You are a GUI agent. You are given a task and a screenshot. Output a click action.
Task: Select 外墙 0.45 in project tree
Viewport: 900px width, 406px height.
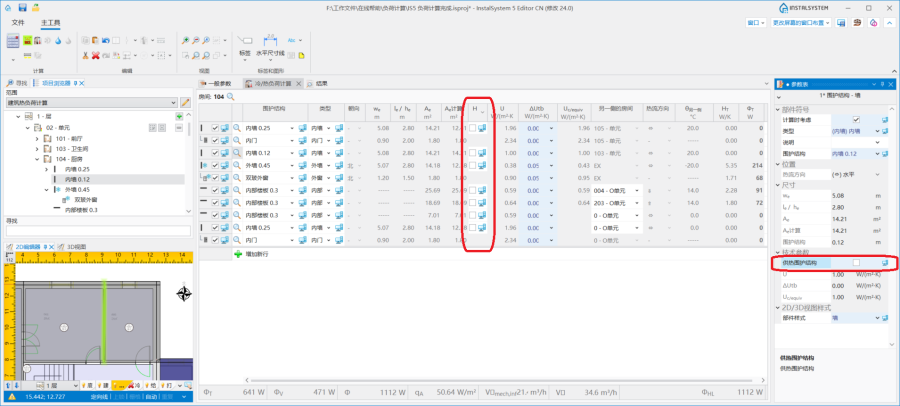click(x=77, y=189)
